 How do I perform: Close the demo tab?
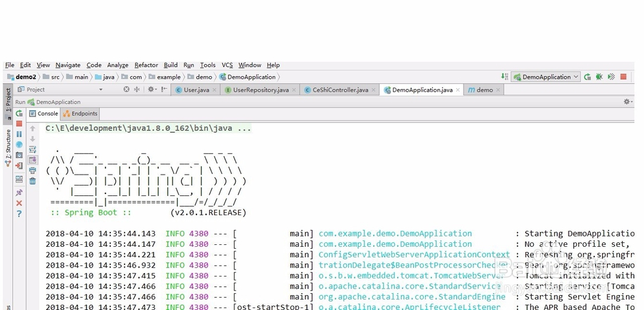(x=498, y=90)
